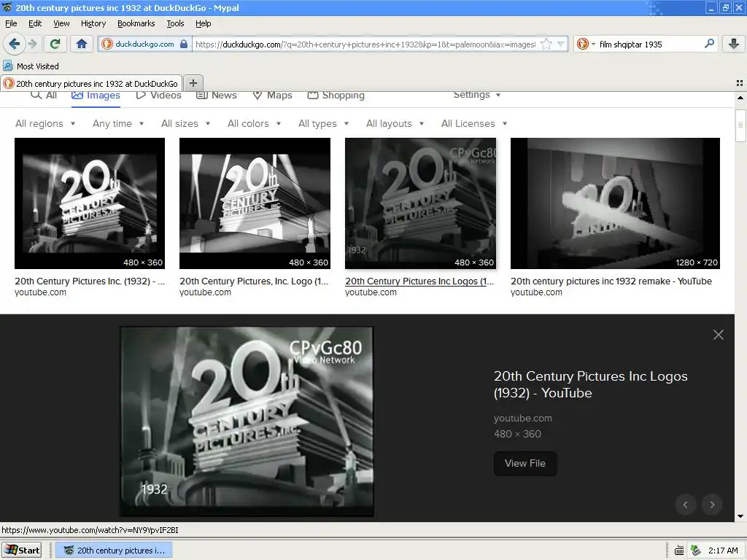Open the File menu
Screen dimensions: 747x560
(11, 23)
